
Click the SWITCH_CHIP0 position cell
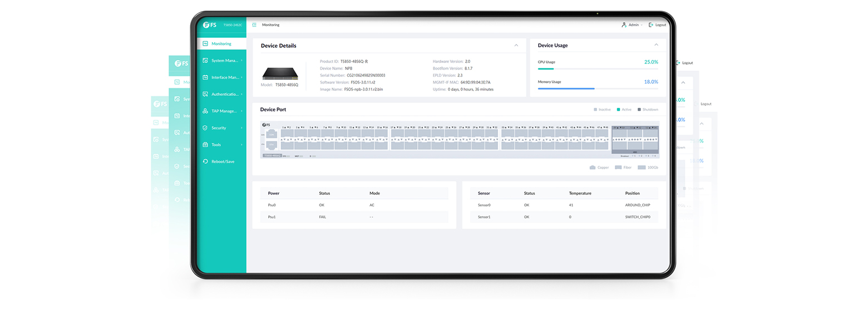click(x=638, y=217)
